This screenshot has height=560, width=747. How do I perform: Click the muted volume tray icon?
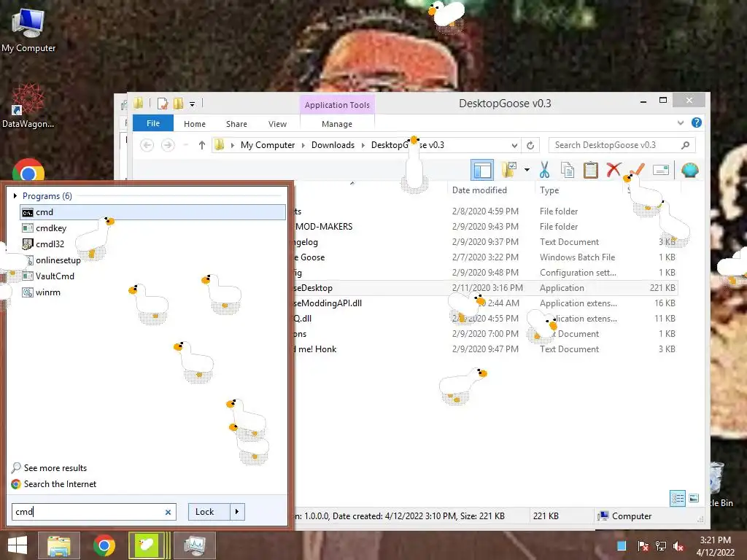(x=678, y=546)
